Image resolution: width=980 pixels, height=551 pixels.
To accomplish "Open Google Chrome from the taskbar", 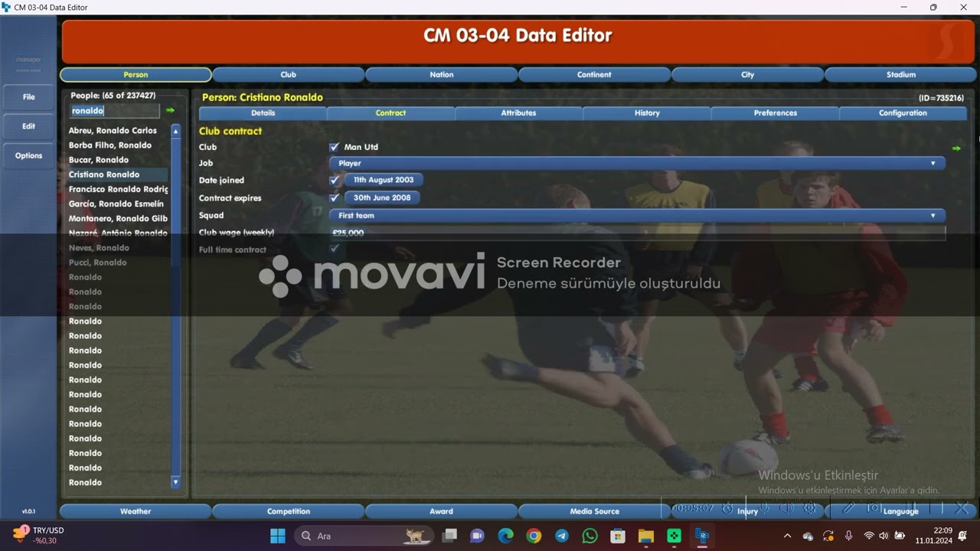I will pos(534,536).
